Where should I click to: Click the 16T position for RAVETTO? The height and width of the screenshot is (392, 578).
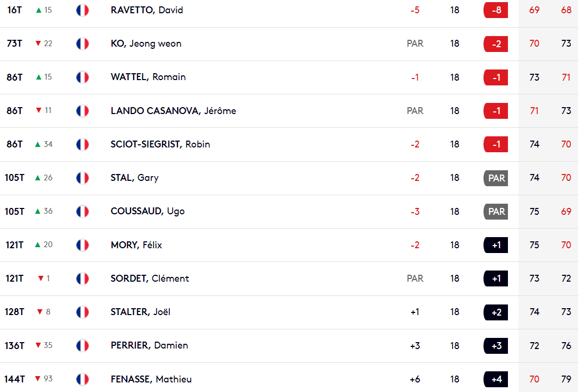(14, 10)
